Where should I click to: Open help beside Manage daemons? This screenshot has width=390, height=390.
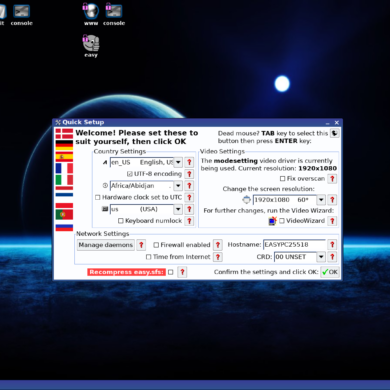pos(141,245)
